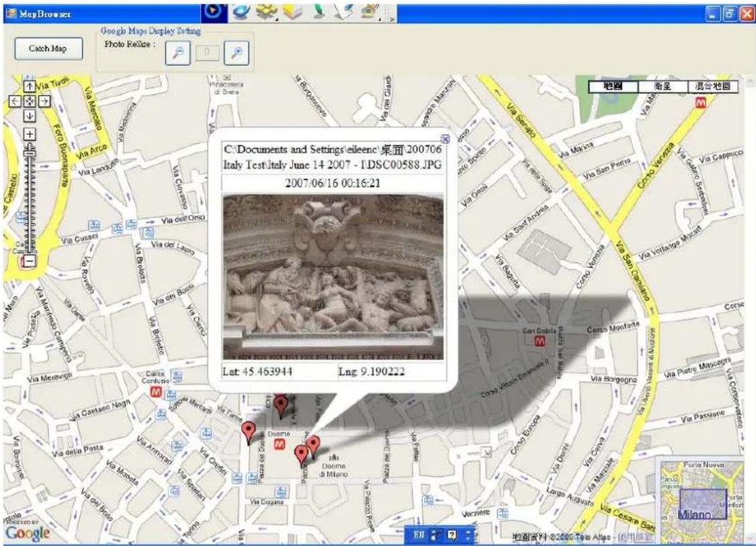This screenshot has width=756, height=546.
Task: Click the San Babila metro M icon
Action: 540,341
